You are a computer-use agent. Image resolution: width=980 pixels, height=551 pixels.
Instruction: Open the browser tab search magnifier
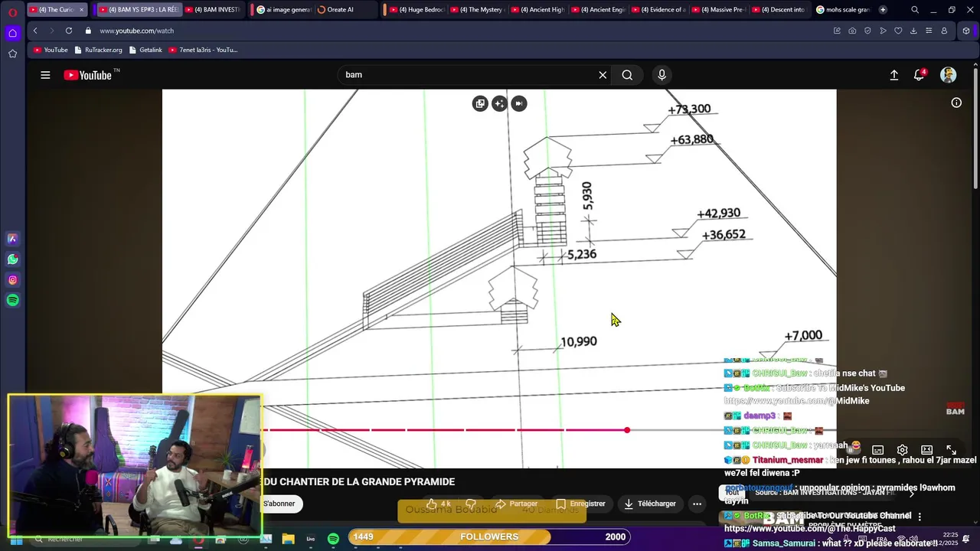[x=915, y=10]
